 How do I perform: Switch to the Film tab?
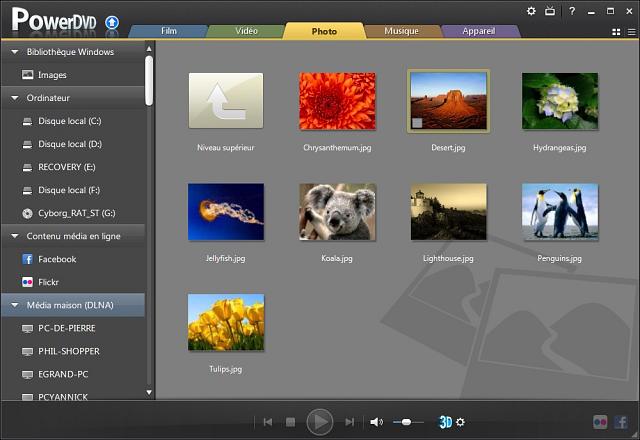(x=168, y=31)
